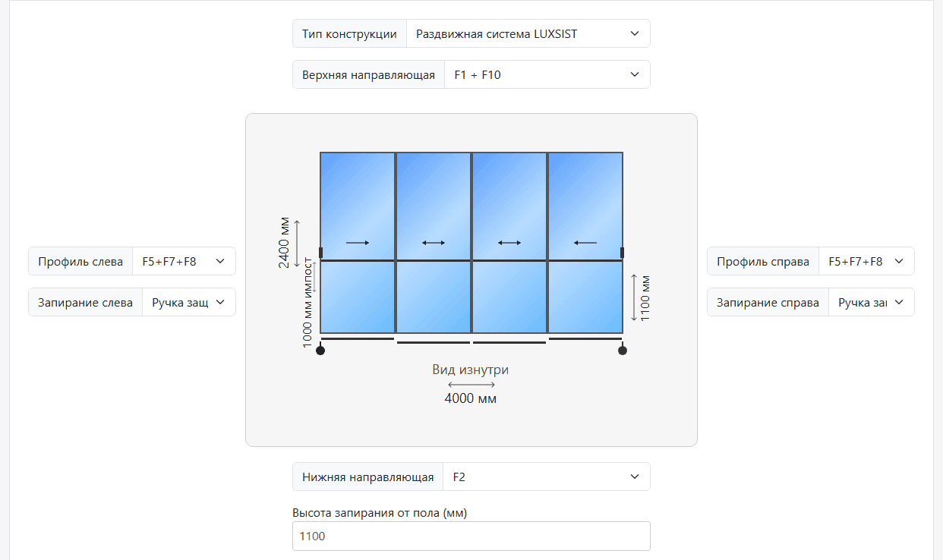
Task: Click the Нижняя направляющая label text
Action: click(368, 477)
